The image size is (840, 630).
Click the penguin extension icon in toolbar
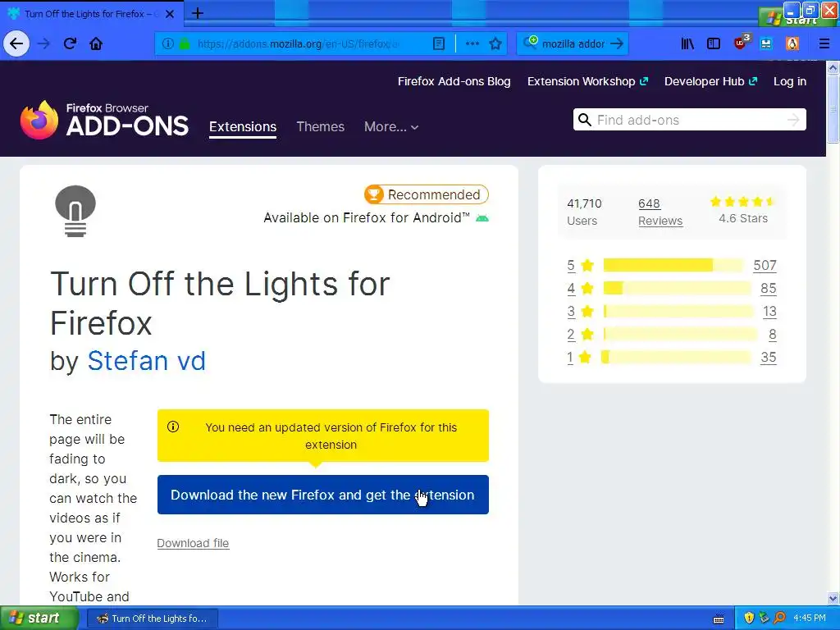(792, 43)
